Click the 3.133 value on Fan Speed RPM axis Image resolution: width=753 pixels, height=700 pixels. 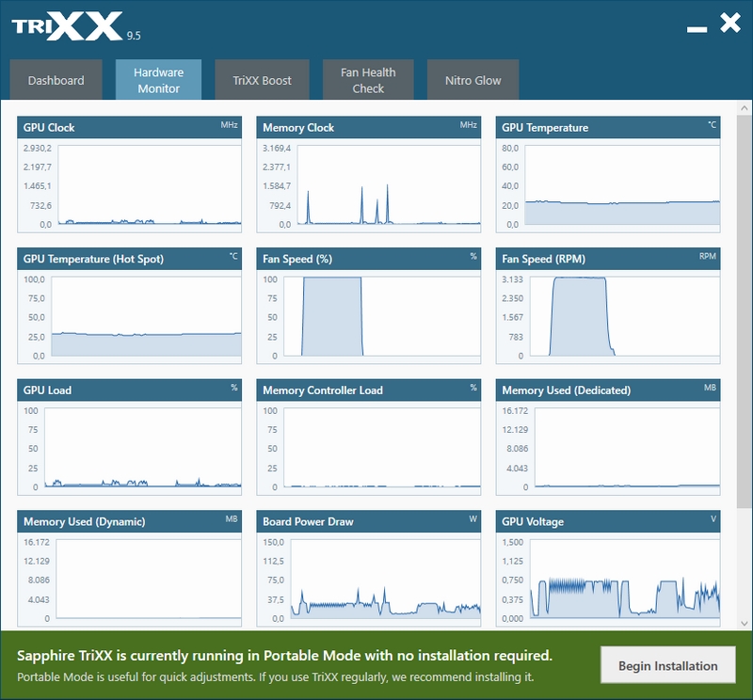pyautogui.click(x=512, y=279)
